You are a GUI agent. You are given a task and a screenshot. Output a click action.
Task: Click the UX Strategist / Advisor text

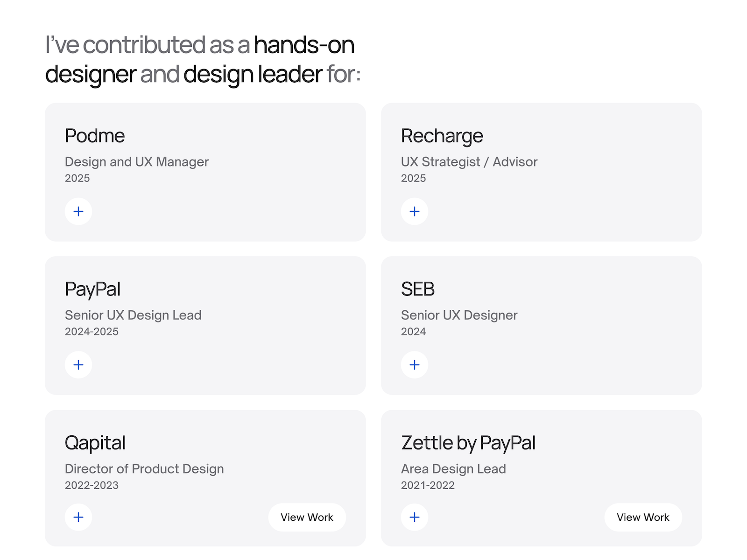coord(469,162)
